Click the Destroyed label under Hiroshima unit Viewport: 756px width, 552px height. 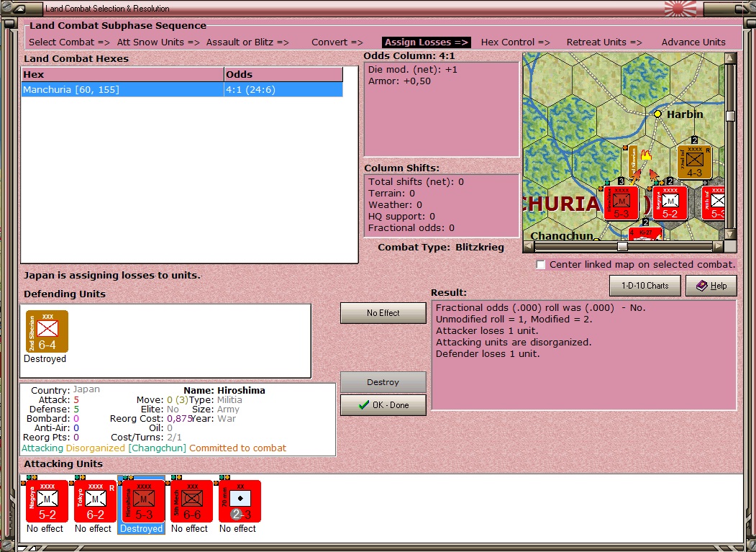(x=141, y=529)
